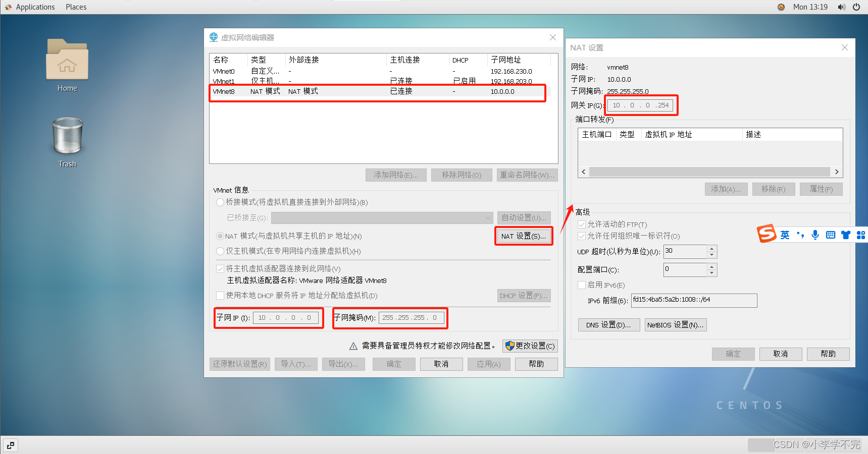This screenshot has height=454, width=868.
Task: Click NAT 设置(S)... button
Action: pos(524,236)
